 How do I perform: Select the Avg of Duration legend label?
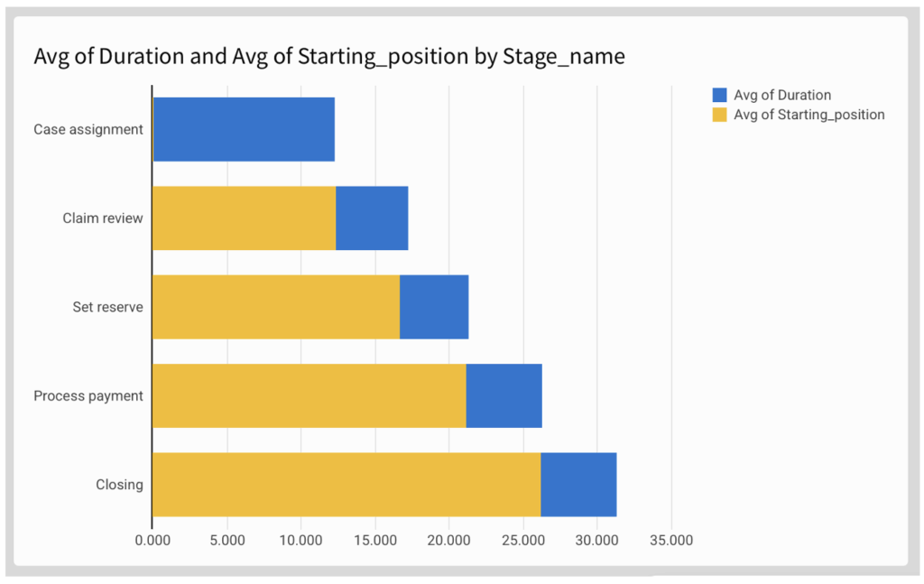tap(782, 95)
